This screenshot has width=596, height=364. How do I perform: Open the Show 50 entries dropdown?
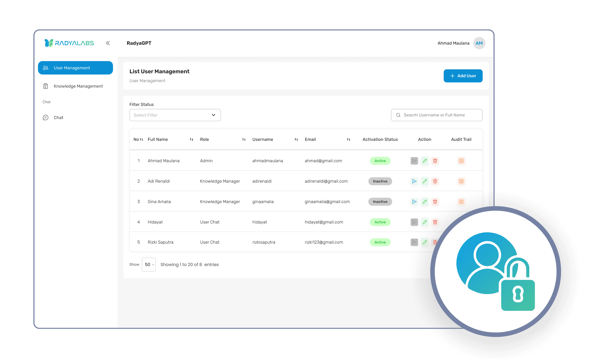coord(149,265)
